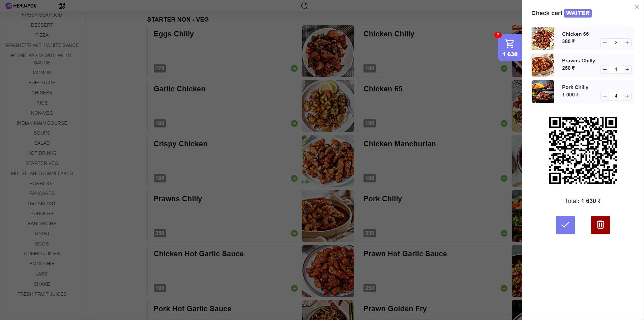The image size is (644, 320).
Task: Add Garlic Chicken using the green plus
Action: click(x=294, y=123)
